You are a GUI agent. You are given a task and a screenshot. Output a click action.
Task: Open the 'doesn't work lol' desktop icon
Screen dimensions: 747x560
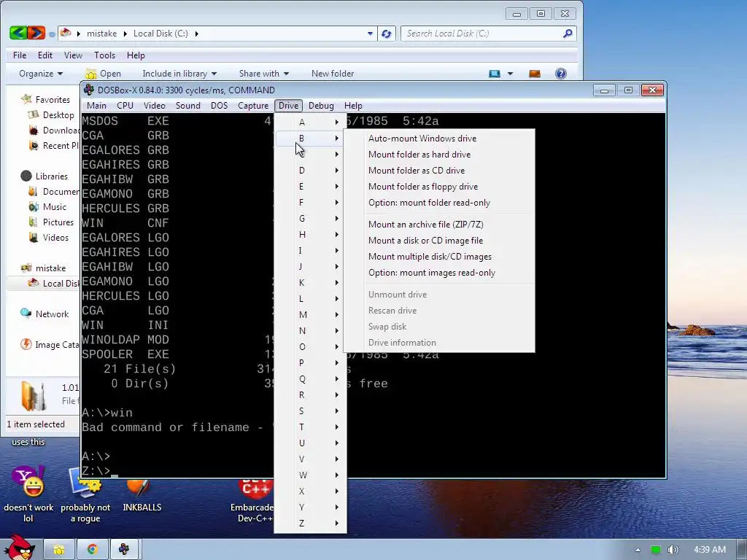tap(28, 494)
